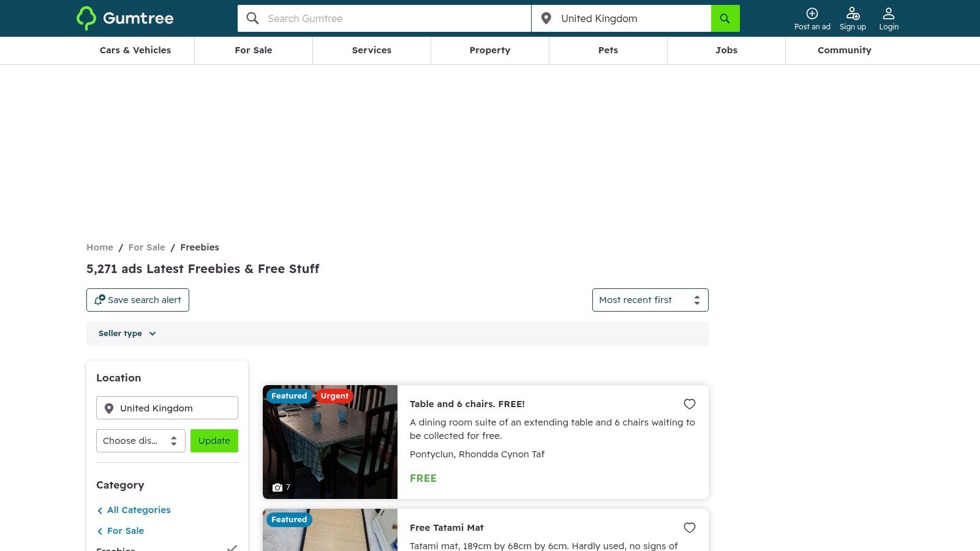Click the Sign up icon
Screen dimensions: 980x551
[x=852, y=13]
